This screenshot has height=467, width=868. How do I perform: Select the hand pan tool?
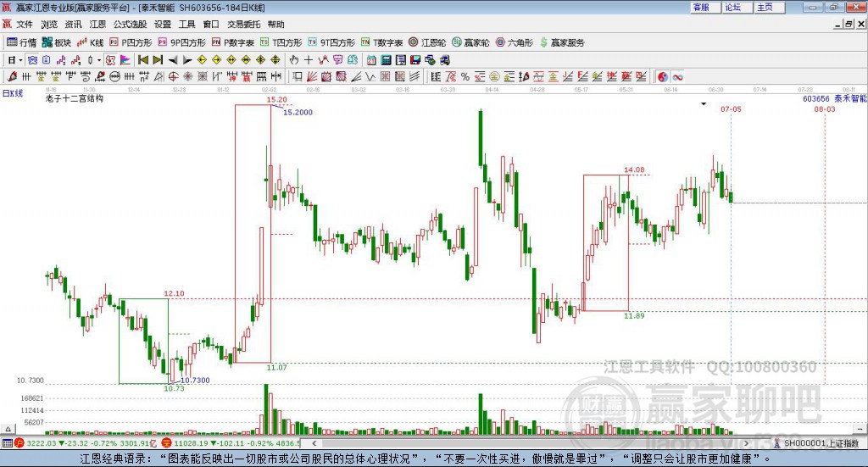click(x=293, y=60)
